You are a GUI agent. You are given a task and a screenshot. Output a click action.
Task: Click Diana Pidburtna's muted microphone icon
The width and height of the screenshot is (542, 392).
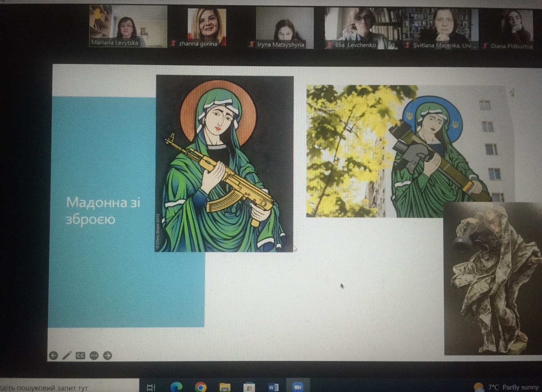click(x=485, y=46)
